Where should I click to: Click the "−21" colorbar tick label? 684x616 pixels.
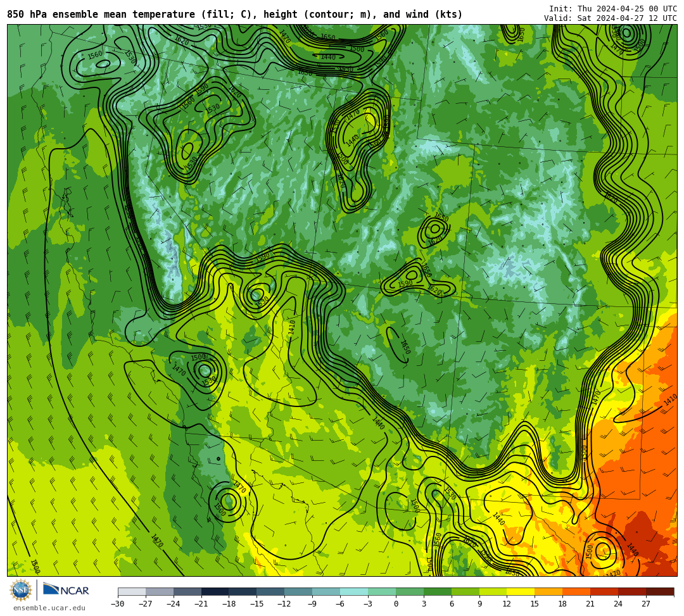click(201, 604)
